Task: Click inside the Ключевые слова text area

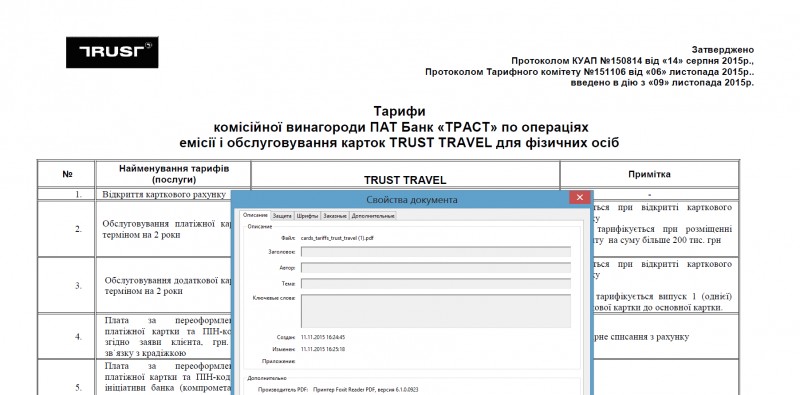Action: pyautogui.click(x=436, y=310)
